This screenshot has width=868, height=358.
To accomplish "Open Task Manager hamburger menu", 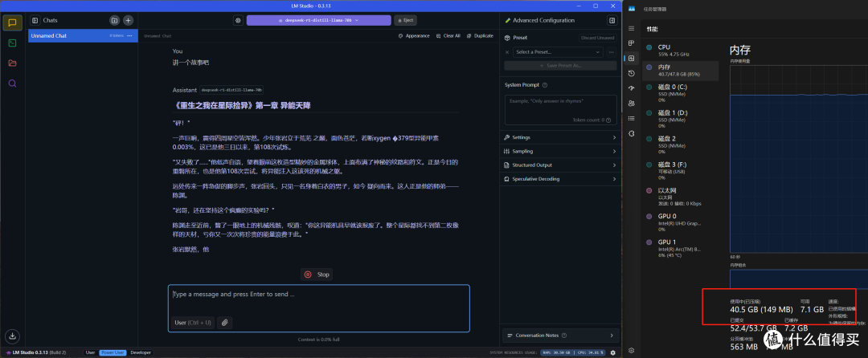I will tap(632, 28).
